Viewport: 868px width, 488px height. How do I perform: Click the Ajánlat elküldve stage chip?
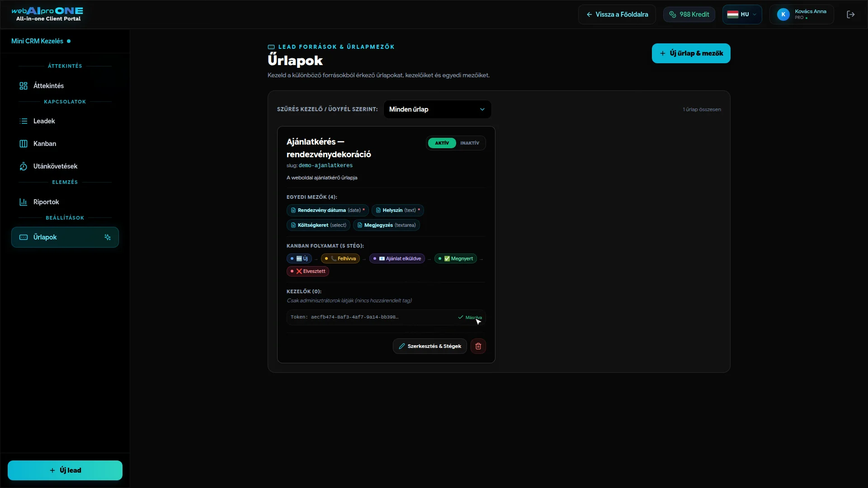point(397,258)
